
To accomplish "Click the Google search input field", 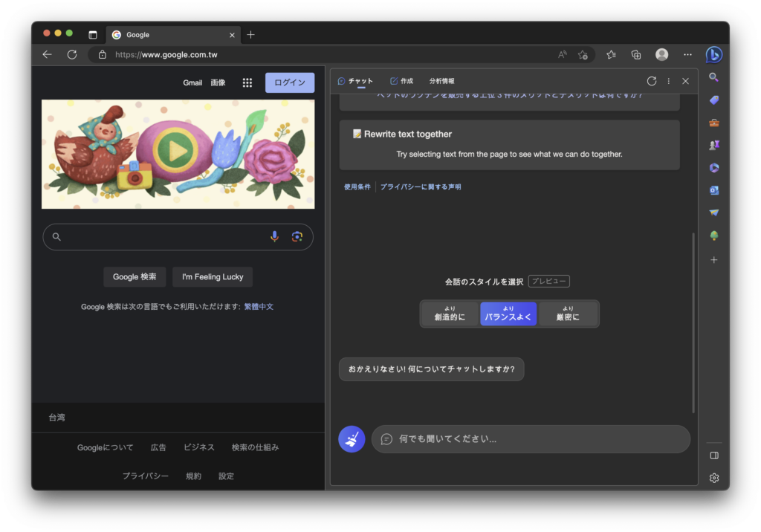I will (x=178, y=237).
